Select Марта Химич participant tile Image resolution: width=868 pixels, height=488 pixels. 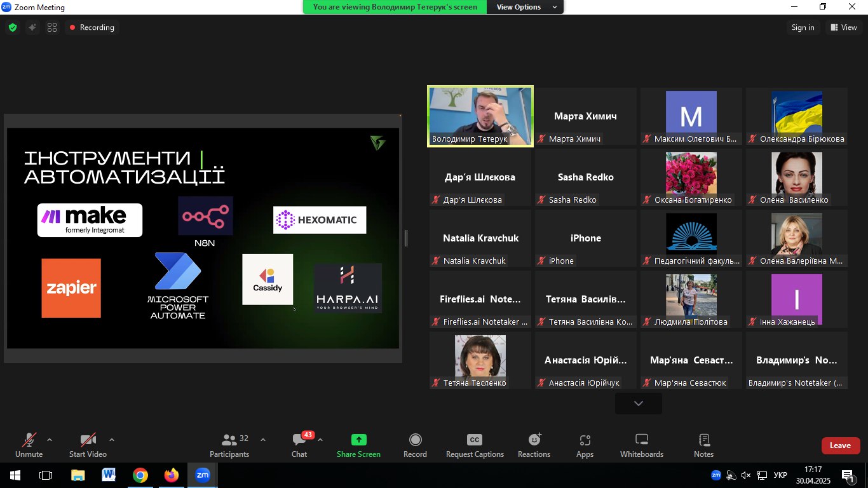pos(586,116)
